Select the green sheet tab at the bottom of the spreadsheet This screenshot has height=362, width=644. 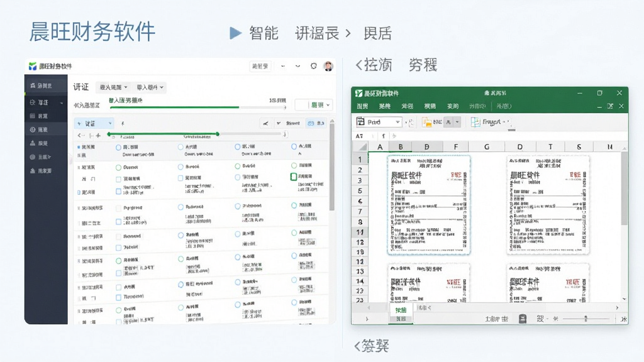[401, 310]
